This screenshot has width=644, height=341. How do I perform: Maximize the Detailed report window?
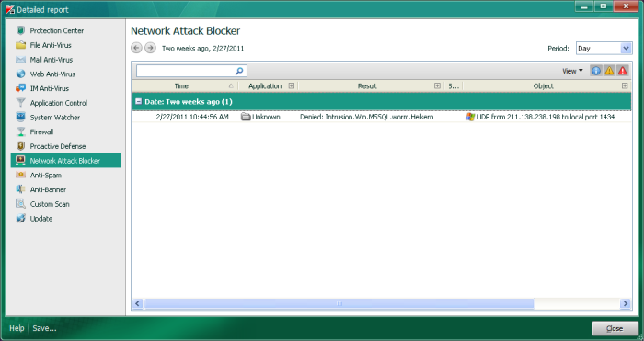click(604, 6)
